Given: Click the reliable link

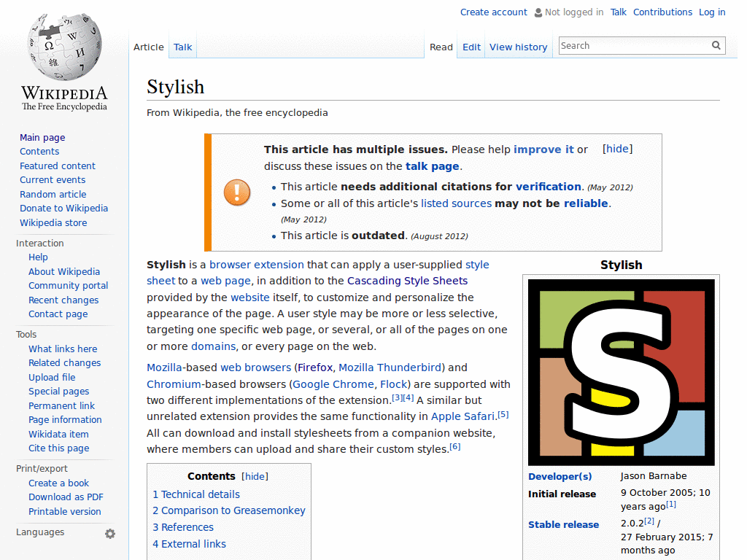Looking at the screenshot, I should coord(586,203).
